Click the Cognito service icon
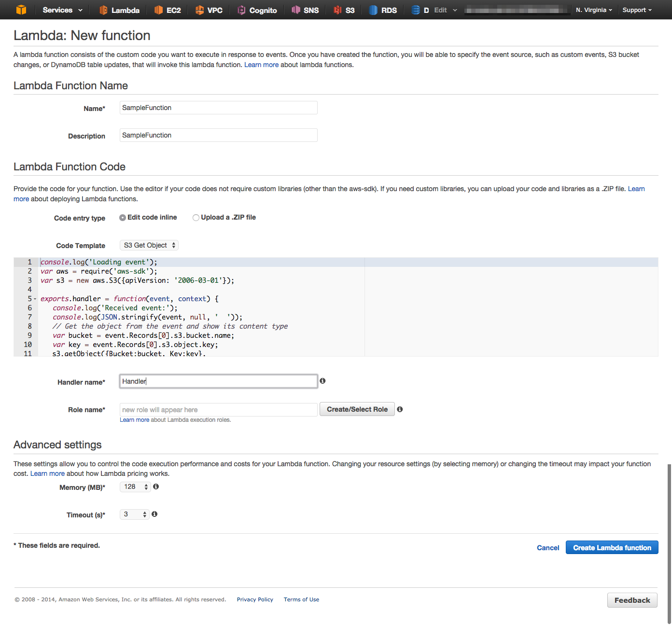Image resolution: width=672 pixels, height=625 pixels. coord(242,10)
